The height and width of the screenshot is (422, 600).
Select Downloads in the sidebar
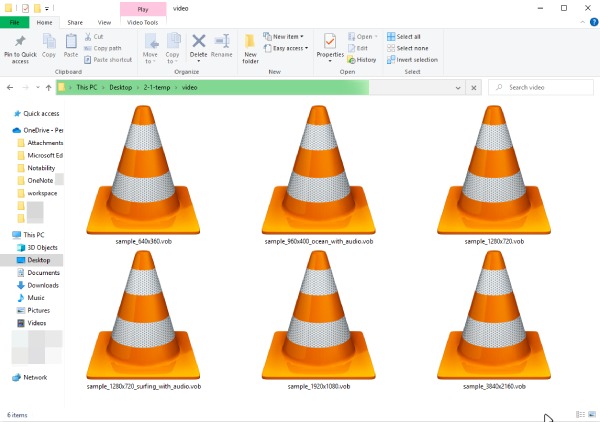(x=38, y=285)
